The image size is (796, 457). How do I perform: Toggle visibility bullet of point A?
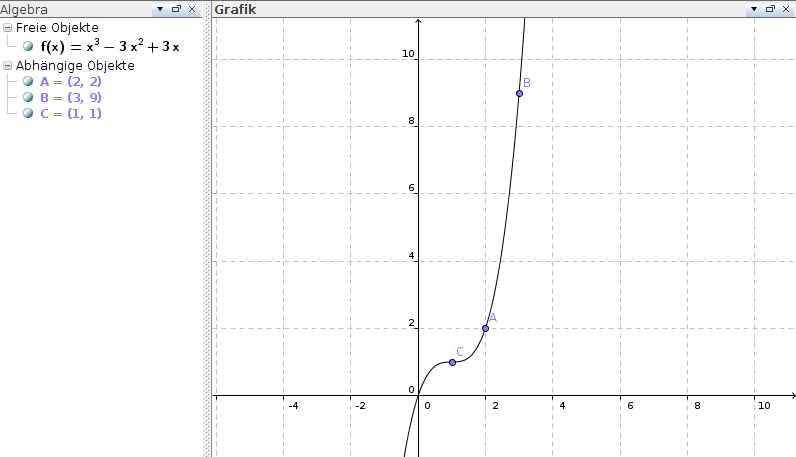click(x=29, y=82)
